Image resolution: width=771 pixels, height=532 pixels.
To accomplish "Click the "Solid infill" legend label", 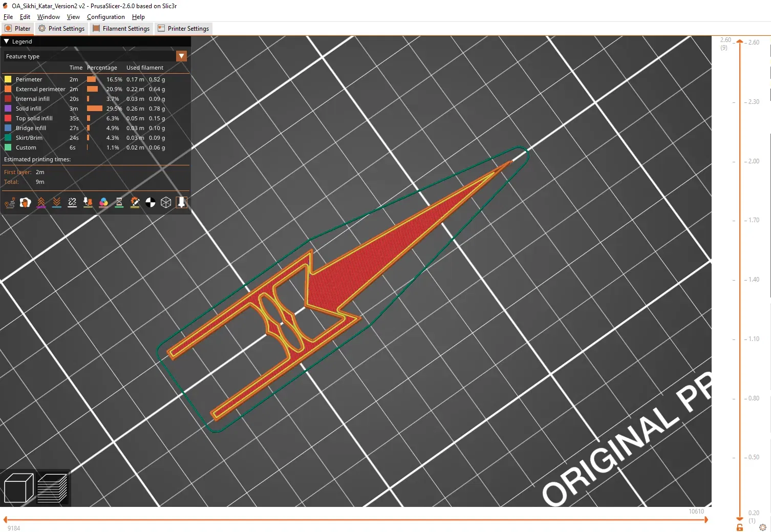I will pyautogui.click(x=29, y=109).
